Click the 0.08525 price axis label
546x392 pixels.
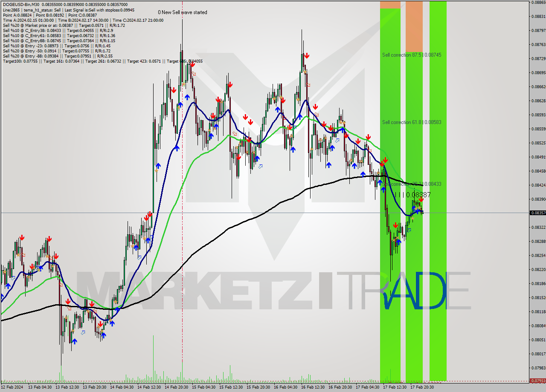[538, 143]
